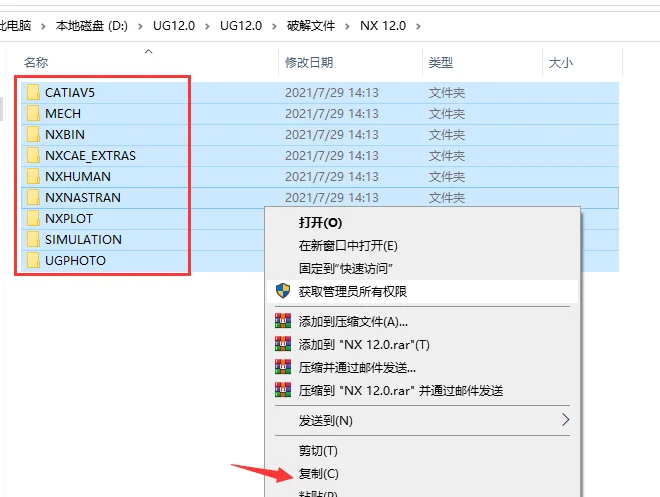
Task: Expand the chevron after NX 12.0 breadcrumb
Action: click(x=418, y=27)
